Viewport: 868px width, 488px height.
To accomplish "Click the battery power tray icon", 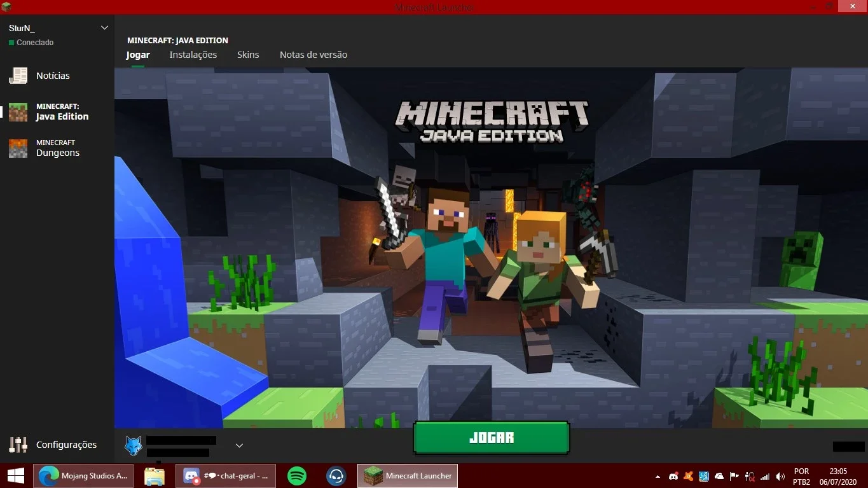I will coord(750,476).
